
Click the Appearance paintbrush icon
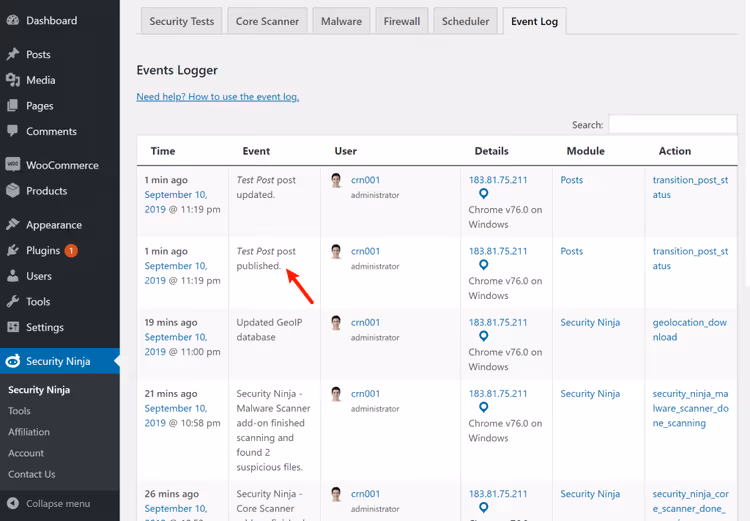(x=13, y=224)
